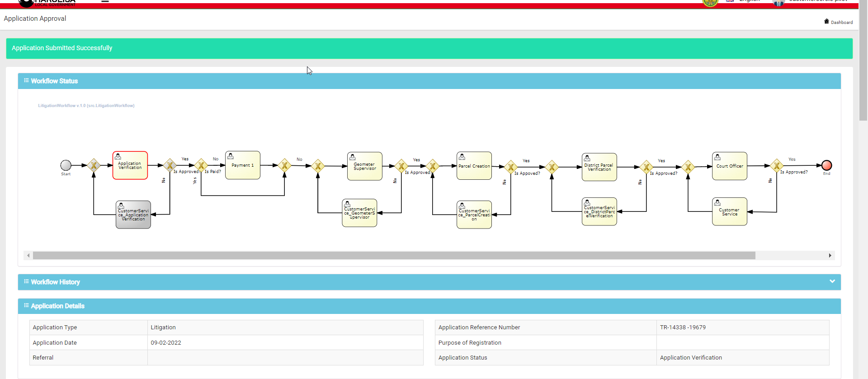The image size is (868, 379).
Task: Click the Is Paid? label text
Action: [x=212, y=172]
